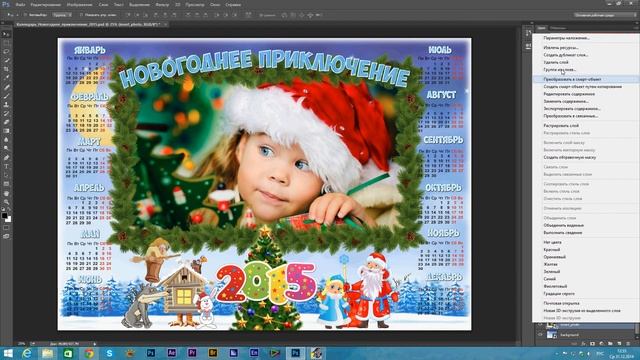This screenshot has width=640, height=360.
Task: Select the Healing Brush tool
Action: pos(6,87)
